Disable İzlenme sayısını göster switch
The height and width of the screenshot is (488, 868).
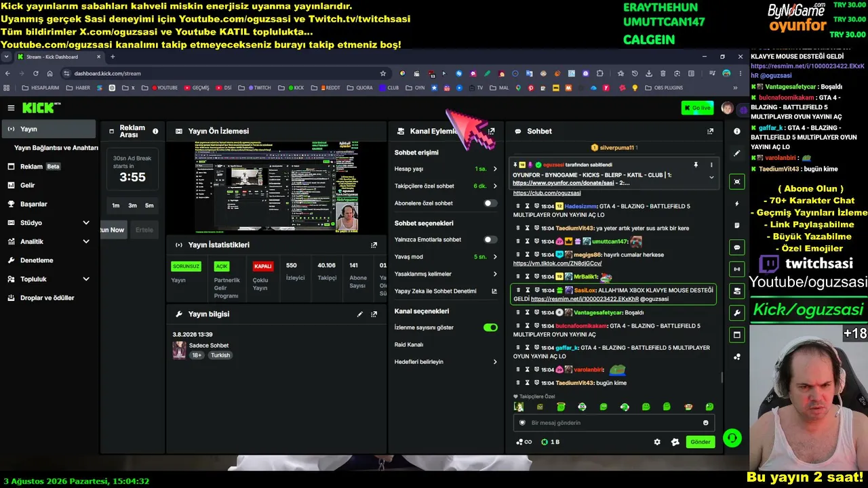(490, 327)
